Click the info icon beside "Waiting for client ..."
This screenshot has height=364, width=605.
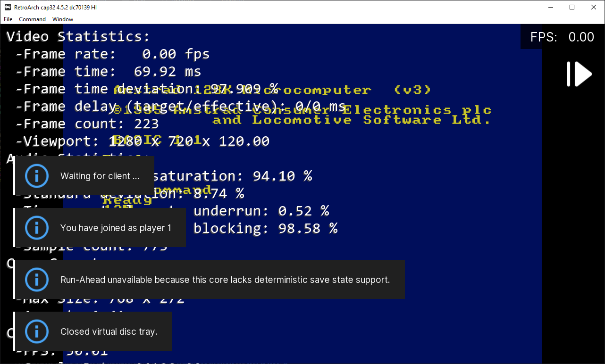click(x=37, y=175)
